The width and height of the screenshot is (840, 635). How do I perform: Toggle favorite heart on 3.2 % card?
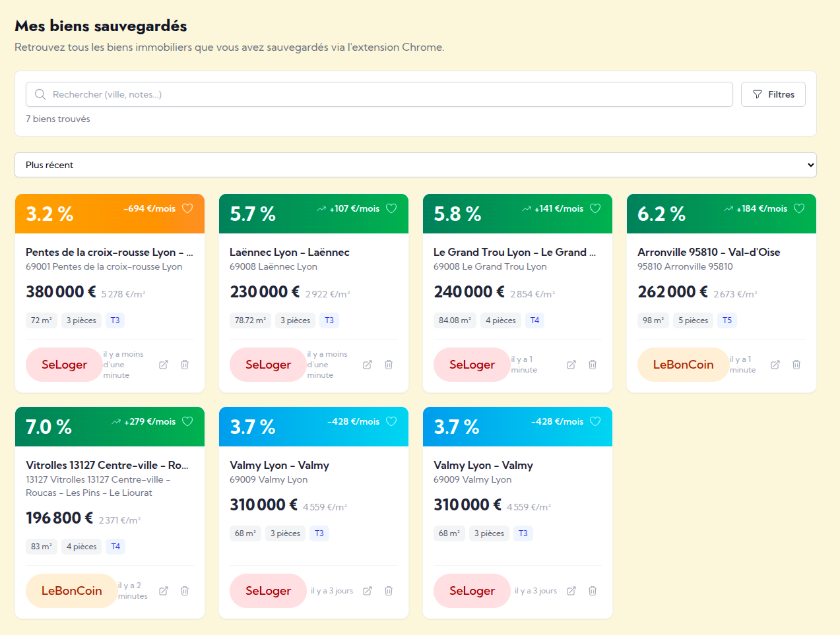click(187, 208)
